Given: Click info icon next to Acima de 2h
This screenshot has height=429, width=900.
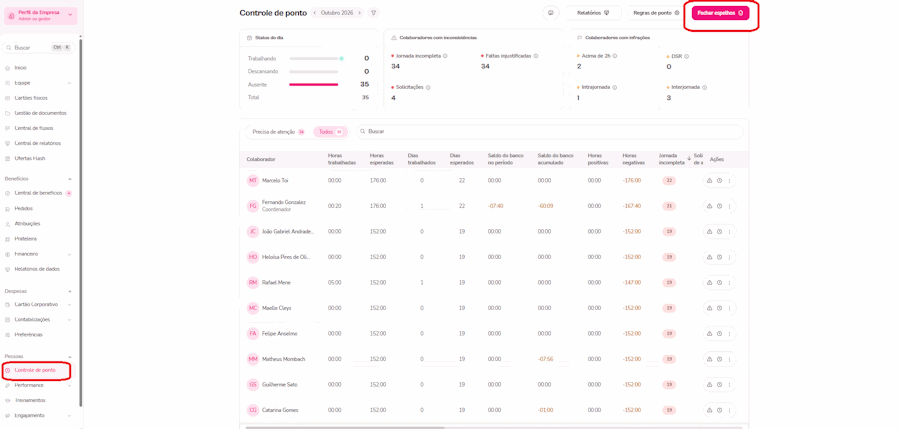Looking at the screenshot, I should click(x=615, y=56).
